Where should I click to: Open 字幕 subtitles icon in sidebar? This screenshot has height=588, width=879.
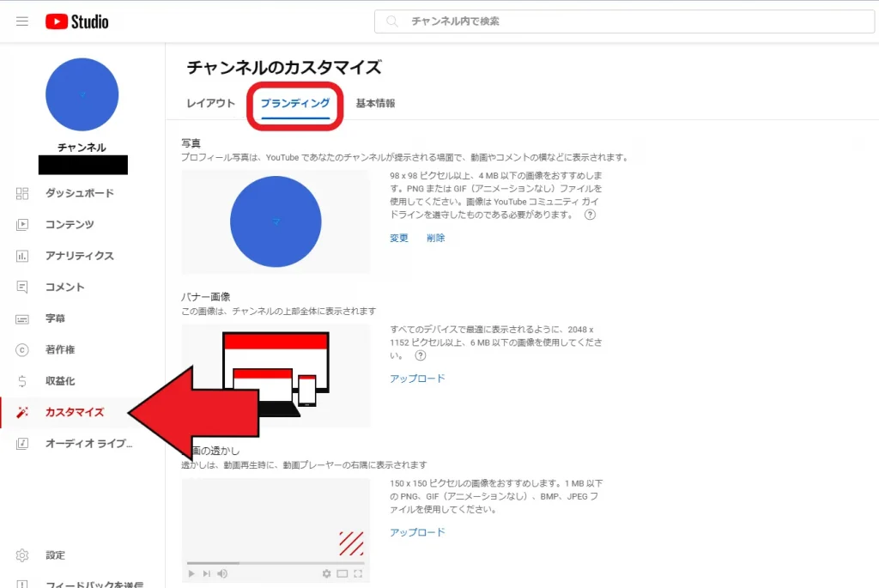click(x=22, y=318)
